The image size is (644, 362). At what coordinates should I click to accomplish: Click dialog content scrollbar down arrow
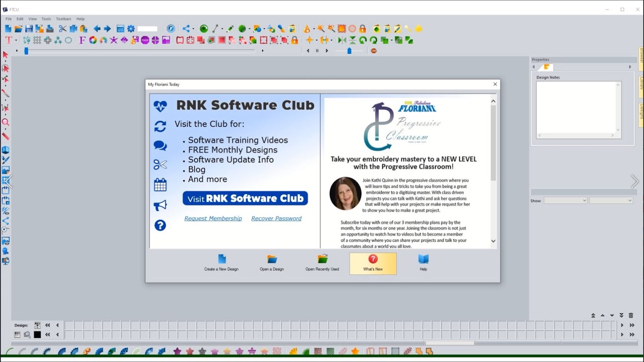coord(493,241)
